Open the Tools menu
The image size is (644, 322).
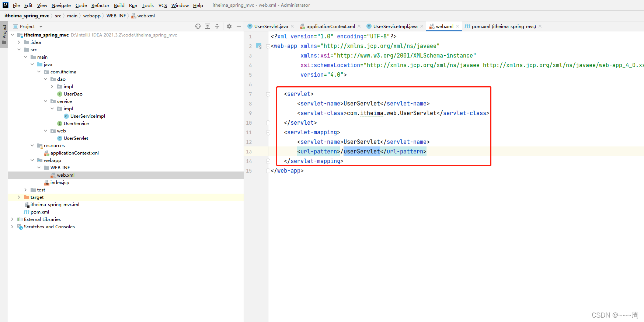147,5
